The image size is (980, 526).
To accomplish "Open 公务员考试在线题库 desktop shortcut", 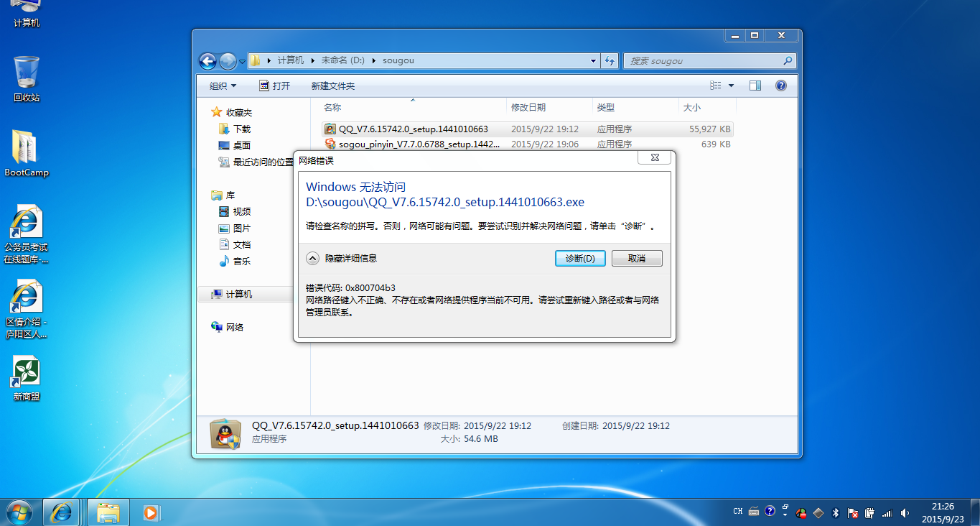I will click(27, 235).
